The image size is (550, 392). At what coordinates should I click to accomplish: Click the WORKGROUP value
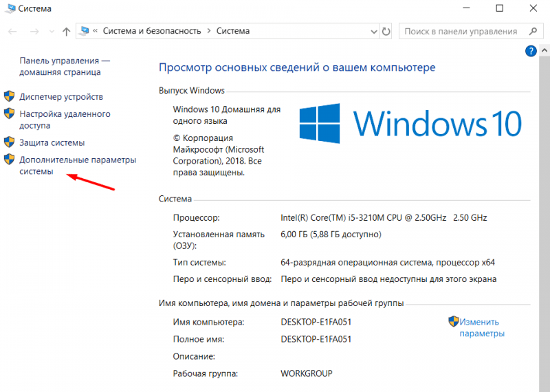(306, 373)
